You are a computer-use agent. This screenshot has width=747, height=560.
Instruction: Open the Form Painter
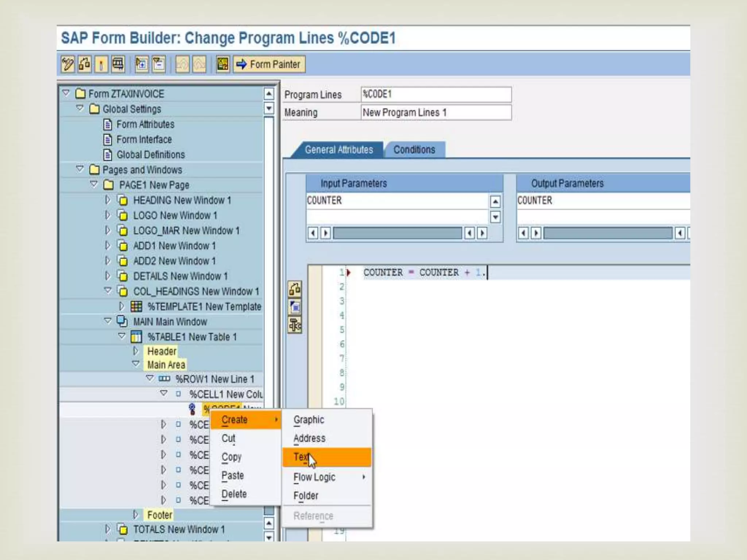coord(270,65)
